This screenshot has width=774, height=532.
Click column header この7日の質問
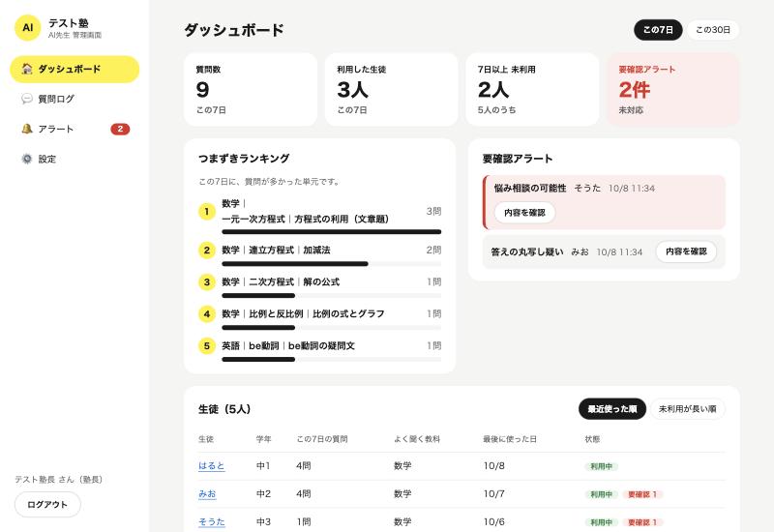coord(322,439)
